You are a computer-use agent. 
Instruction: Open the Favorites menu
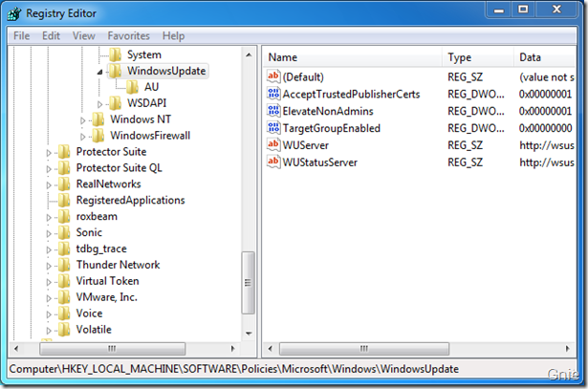pos(129,36)
